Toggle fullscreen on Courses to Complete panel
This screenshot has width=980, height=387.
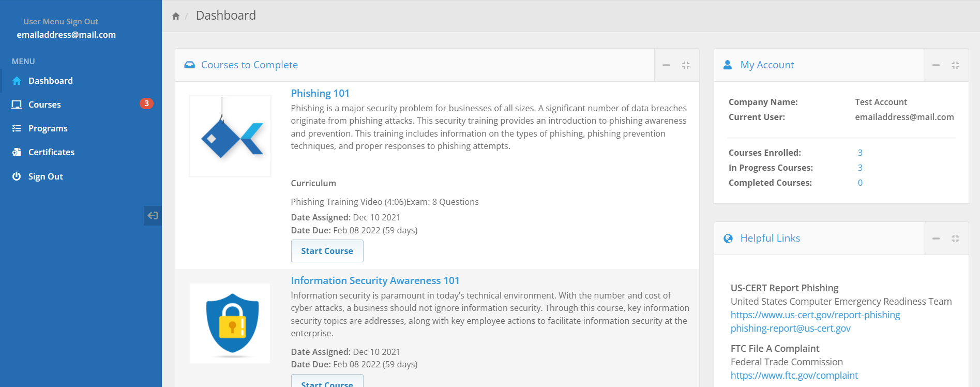coord(686,65)
